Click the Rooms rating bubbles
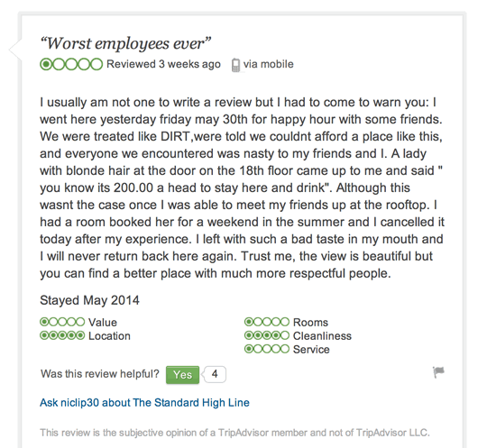Image resolution: width=478 pixels, height=448 pixels. click(x=267, y=322)
